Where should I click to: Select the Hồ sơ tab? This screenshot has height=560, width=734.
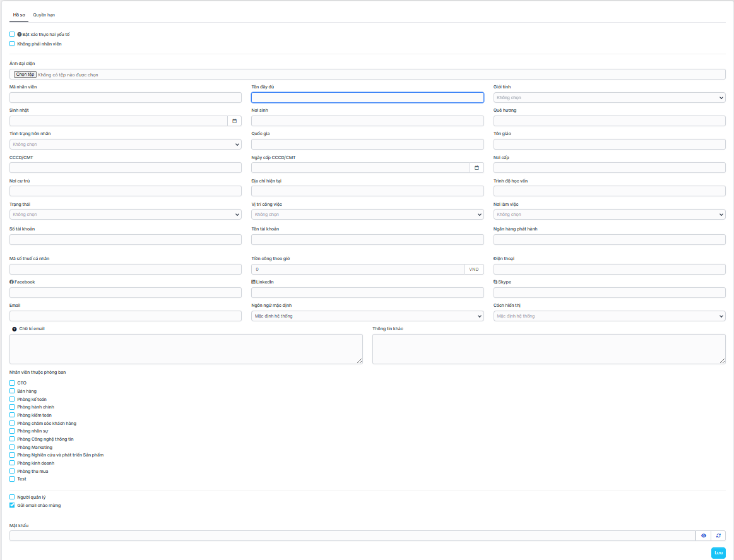click(x=19, y=14)
